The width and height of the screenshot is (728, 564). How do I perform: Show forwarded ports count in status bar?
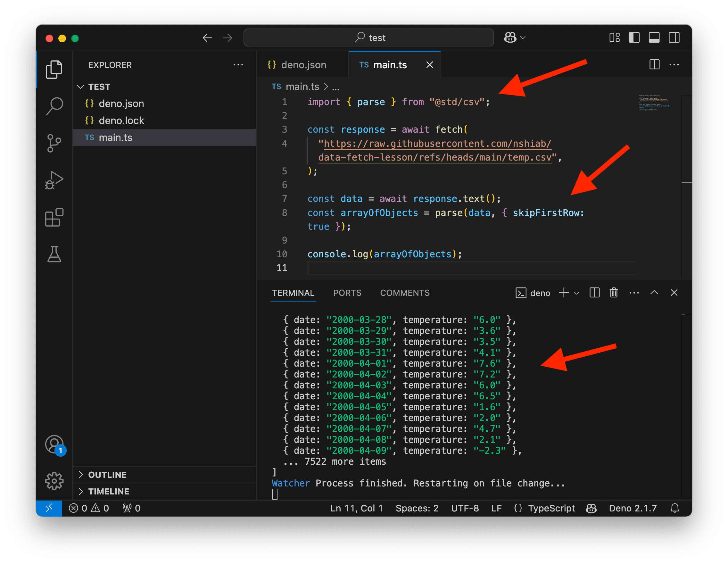tap(131, 508)
